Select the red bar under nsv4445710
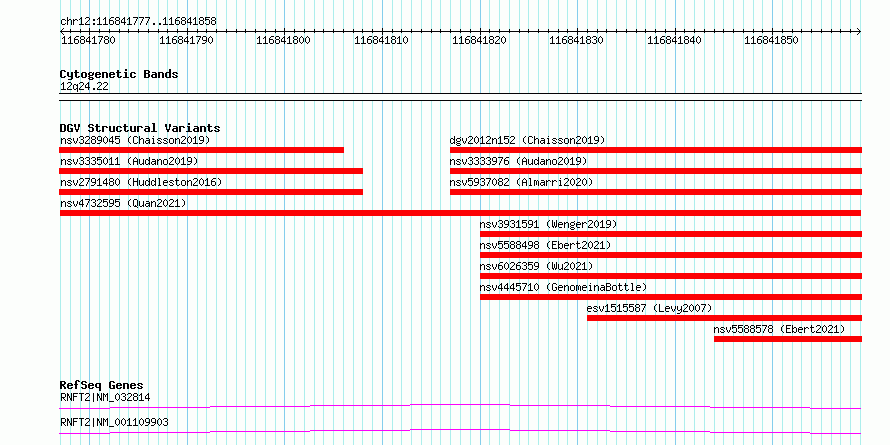Viewport: 890px width, 445px height. [671, 297]
